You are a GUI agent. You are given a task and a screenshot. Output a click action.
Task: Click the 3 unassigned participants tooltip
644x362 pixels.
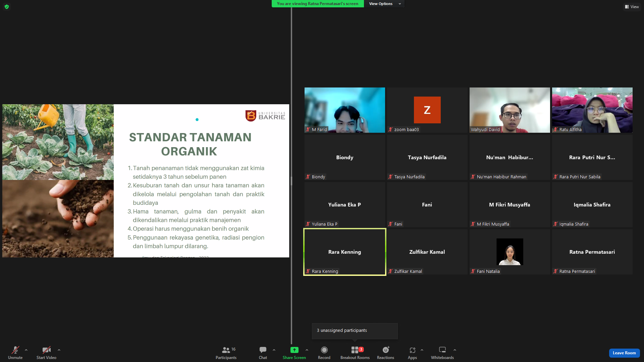(355, 330)
